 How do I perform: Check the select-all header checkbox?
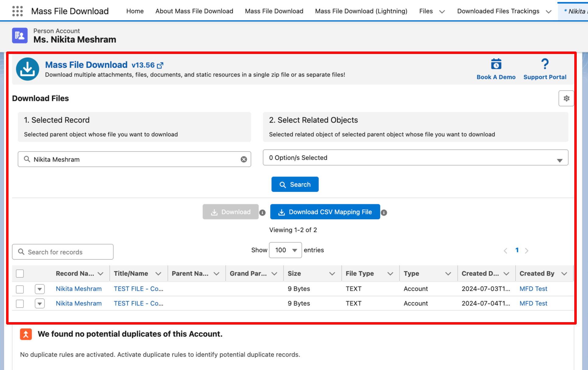(20, 274)
